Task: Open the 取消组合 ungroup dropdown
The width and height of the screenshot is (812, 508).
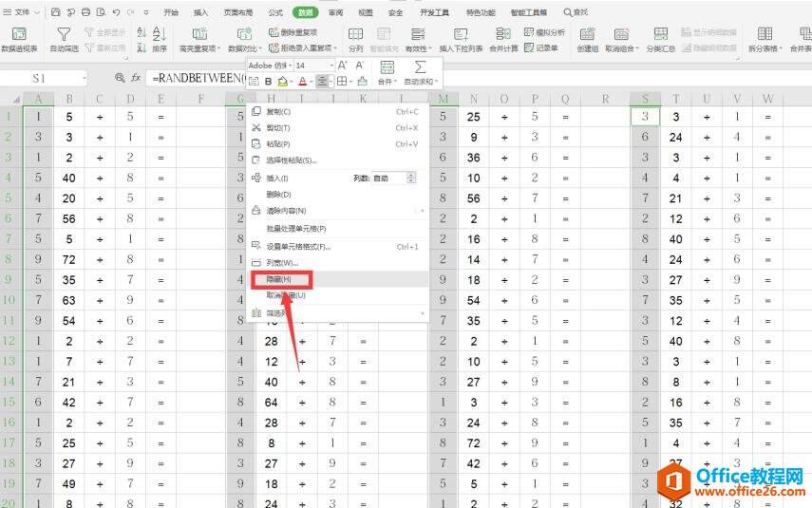Action: [622, 40]
